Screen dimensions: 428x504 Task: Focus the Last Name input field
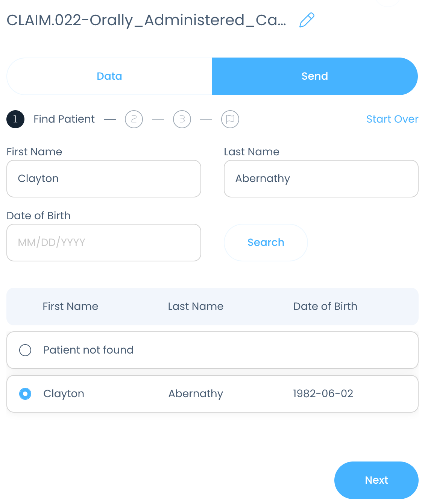coord(321,179)
